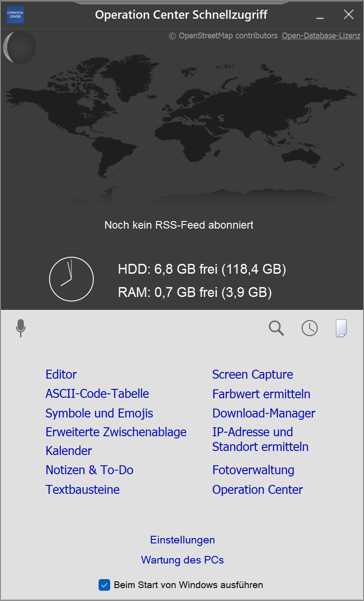Open the Open-Database-Lizenz link
Viewport: 364px width, 601px height.
pos(321,36)
